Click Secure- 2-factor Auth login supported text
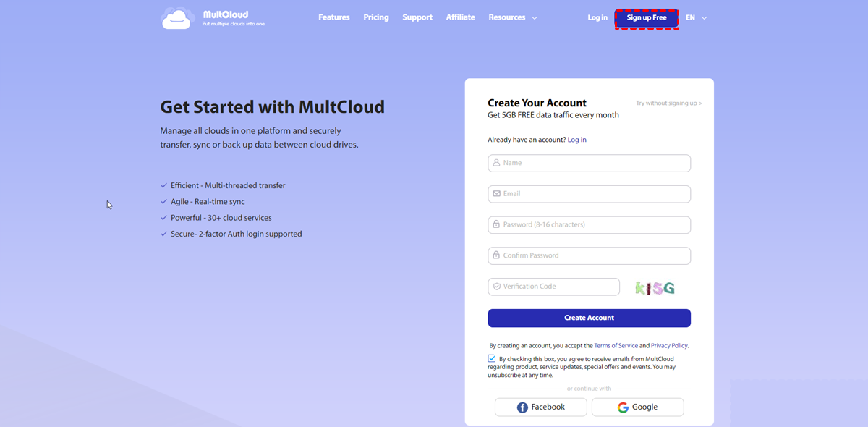The height and width of the screenshot is (427, 868). pyautogui.click(x=237, y=234)
